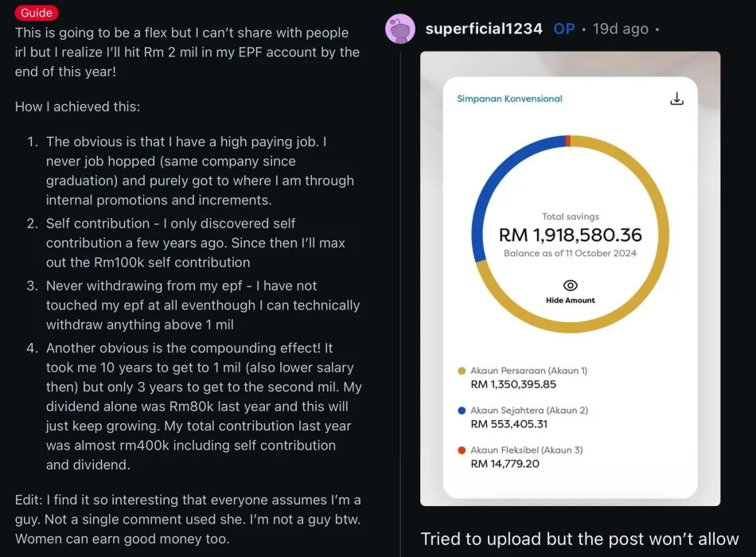Click the OP badge next to username
The width and height of the screenshot is (756, 557).
tap(564, 29)
